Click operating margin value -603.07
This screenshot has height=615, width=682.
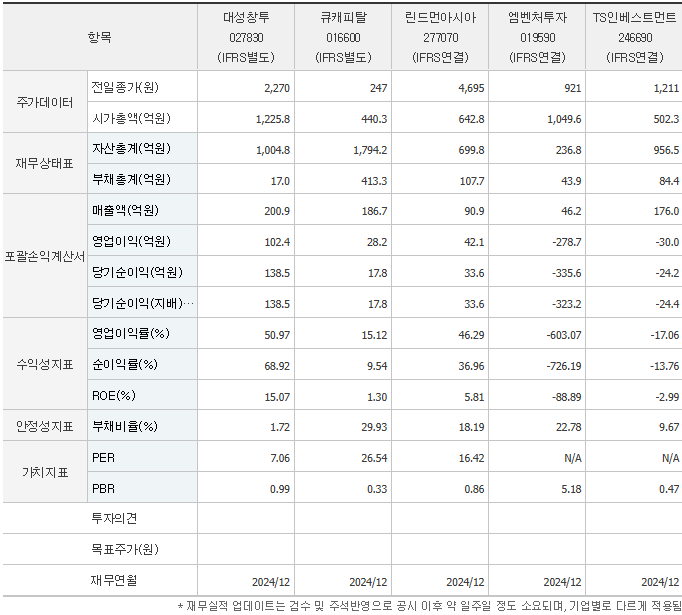[x=564, y=335]
